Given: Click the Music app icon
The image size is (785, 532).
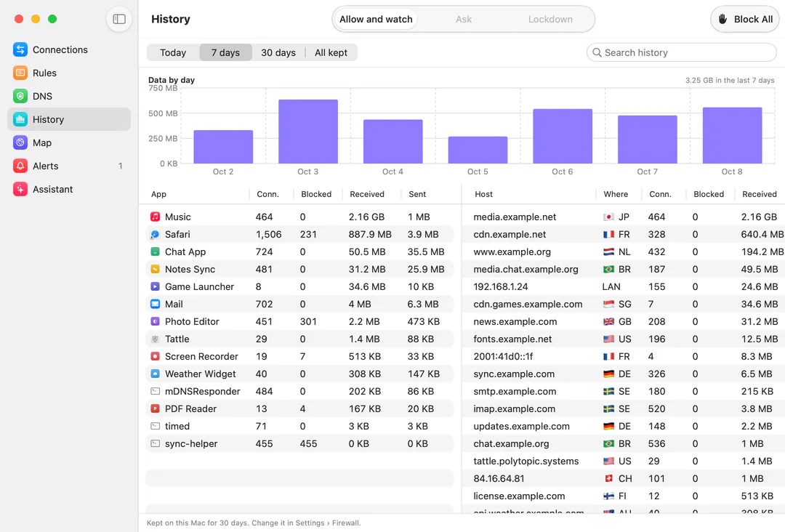Looking at the screenshot, I should pos(156,217).
